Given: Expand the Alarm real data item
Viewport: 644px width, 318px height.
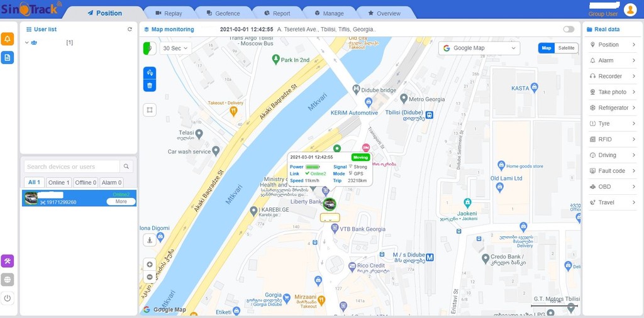Looking at the screenshot, I should click(613, 60).
